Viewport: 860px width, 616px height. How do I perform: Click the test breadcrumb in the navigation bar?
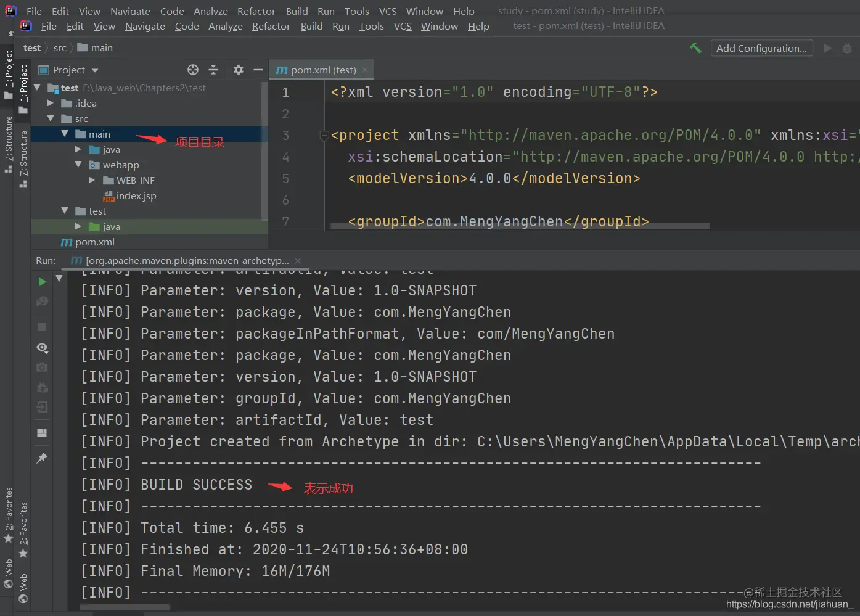[32, 48]
